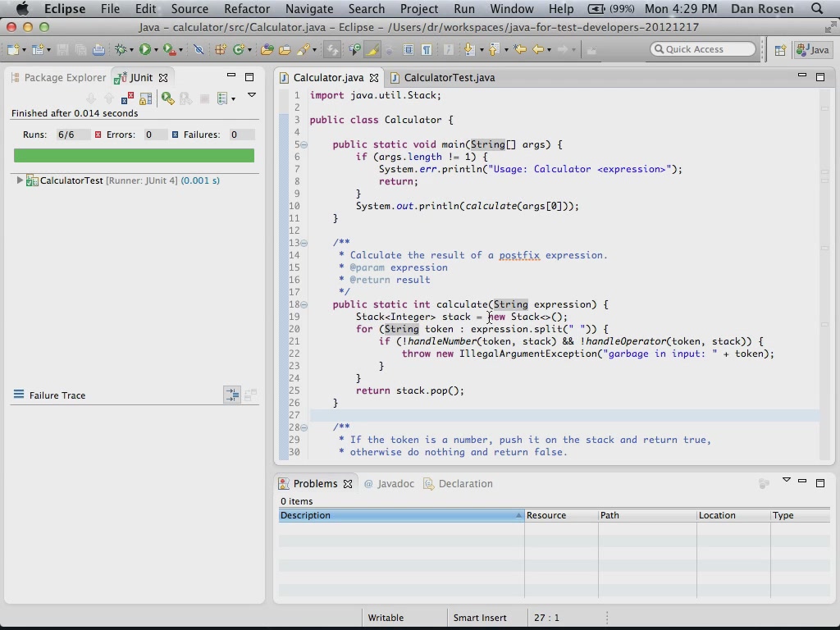Click the Open Perspective icon
This screenshot has height=630, width=840.
pos(780,50)
